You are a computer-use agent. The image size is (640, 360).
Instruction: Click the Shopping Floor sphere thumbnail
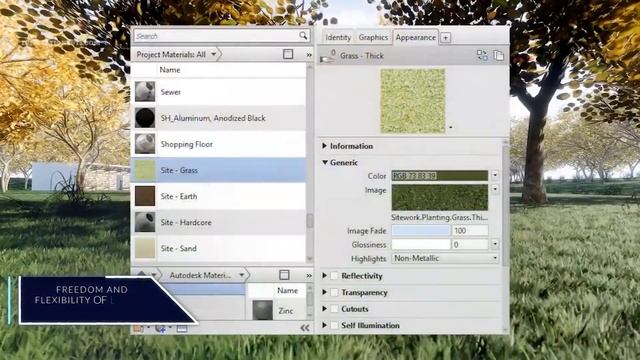(x=145, y=144)
